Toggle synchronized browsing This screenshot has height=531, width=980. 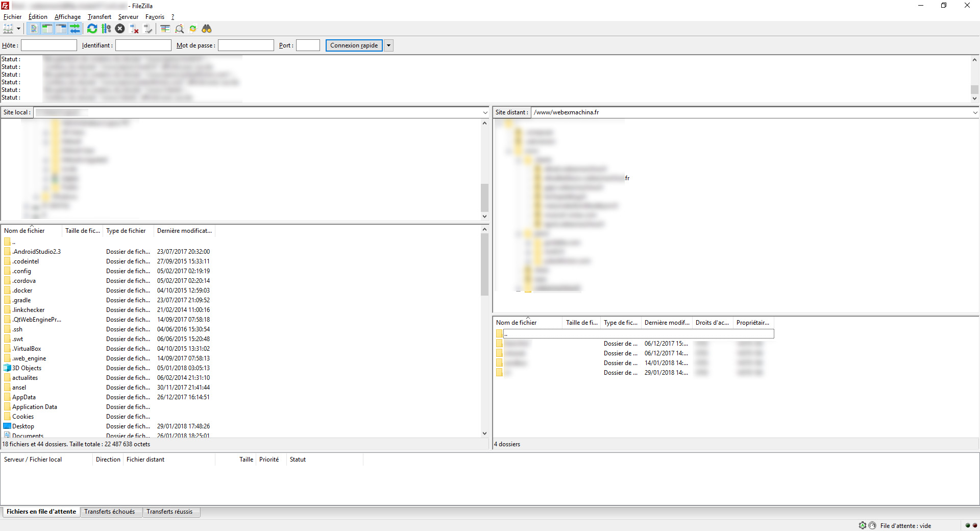click(193, 29)
